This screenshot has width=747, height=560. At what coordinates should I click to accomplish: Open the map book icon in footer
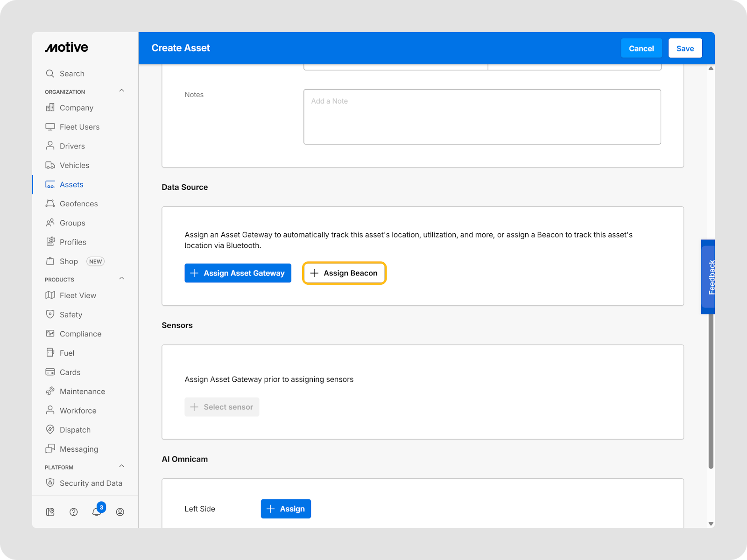click(50, 512)
